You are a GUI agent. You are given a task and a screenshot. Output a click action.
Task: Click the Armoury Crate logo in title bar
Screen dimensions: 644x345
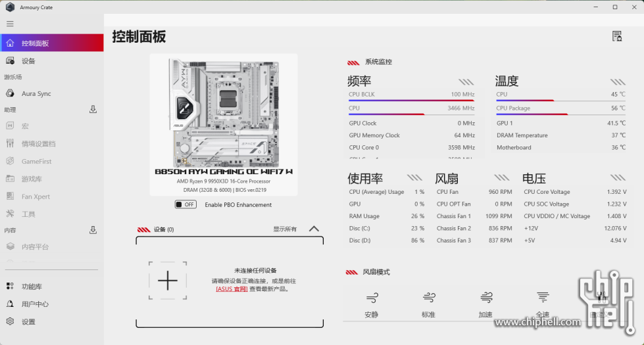click(11, 7)
